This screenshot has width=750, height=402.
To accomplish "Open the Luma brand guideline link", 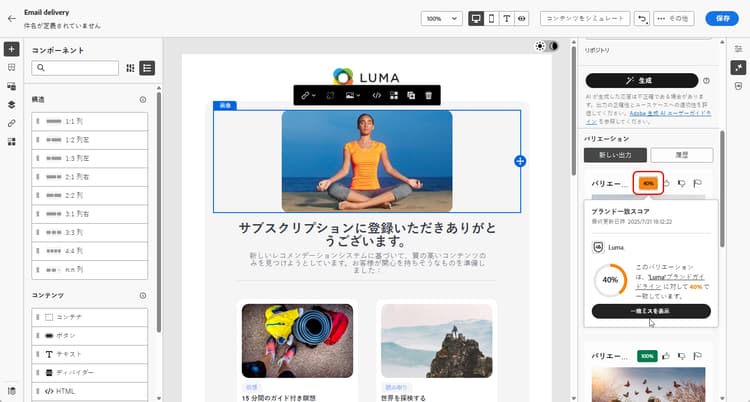I will [x=676, y=277].
